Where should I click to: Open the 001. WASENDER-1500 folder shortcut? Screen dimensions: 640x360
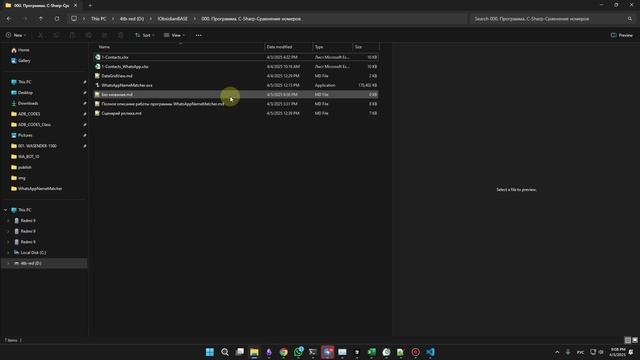[37, 146]
